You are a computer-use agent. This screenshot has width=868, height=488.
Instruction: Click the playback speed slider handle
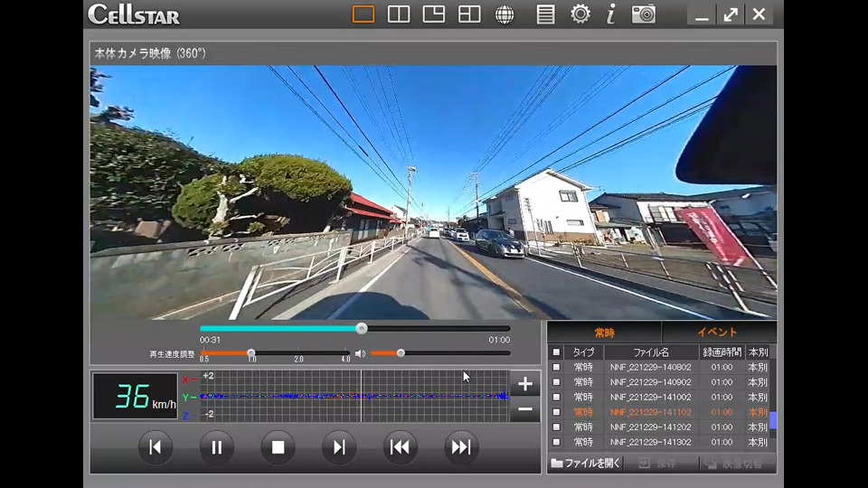click(251, 353)
